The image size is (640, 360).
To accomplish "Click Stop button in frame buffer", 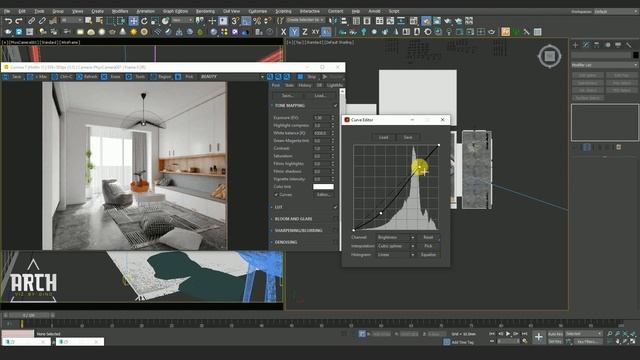I will [309, 77].
